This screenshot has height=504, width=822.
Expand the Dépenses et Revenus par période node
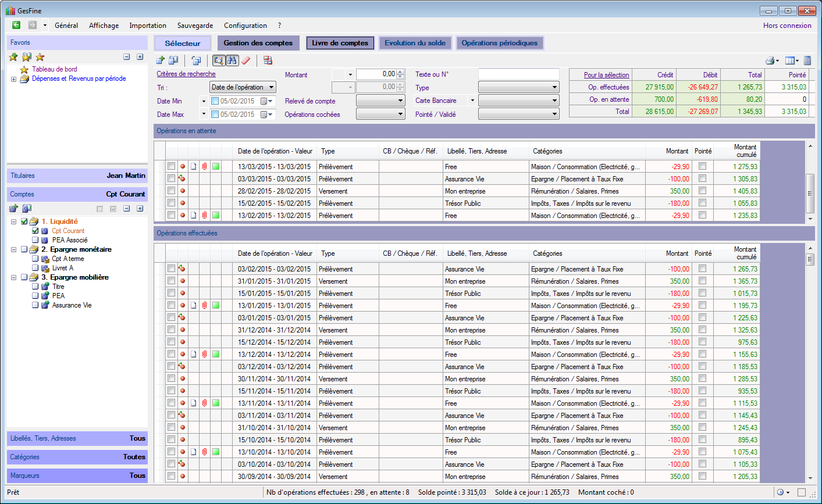(x=13, y=79)
